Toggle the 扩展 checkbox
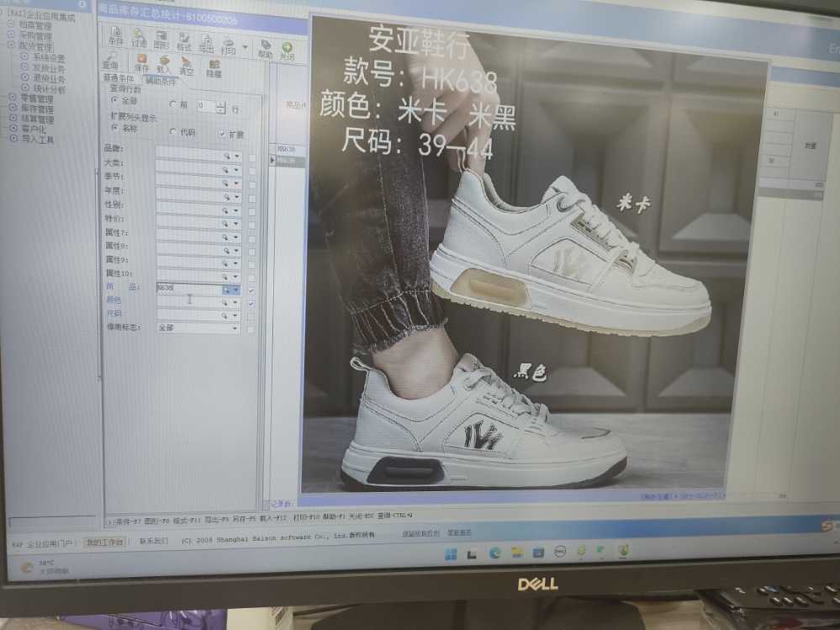This screenshot has width=840, height=630. tap(222, 134)
